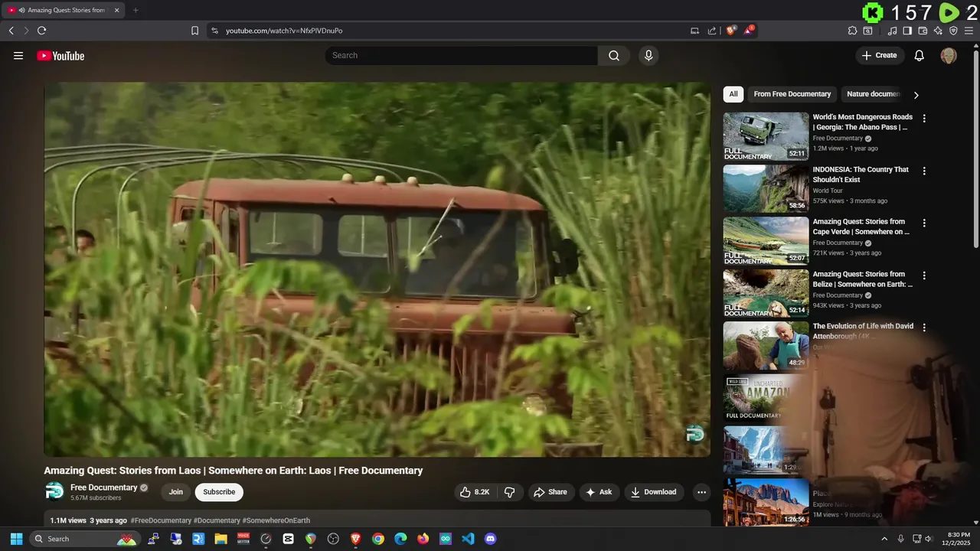Open Brave playlist music note icon

(x=892, y=31)
